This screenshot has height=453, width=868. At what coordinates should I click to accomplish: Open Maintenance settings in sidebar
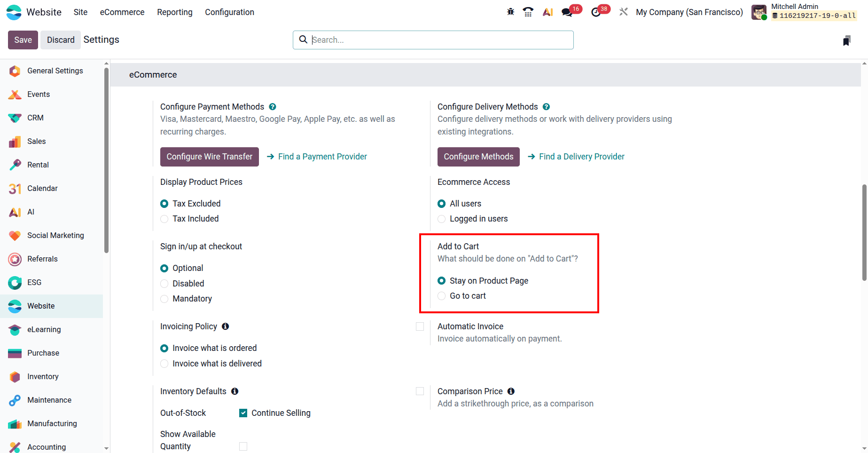[x=51, y=400]
